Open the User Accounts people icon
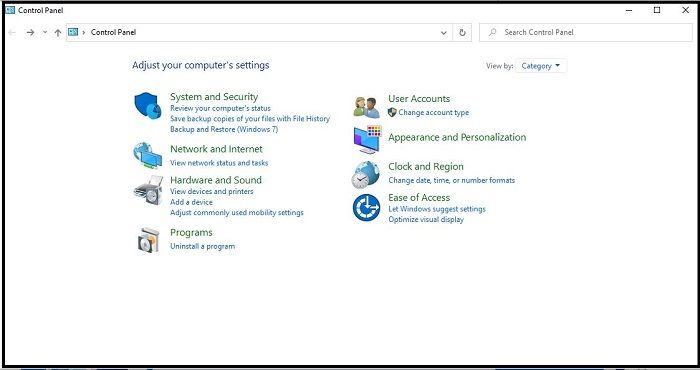The width and height of the screenshot is (700, 370). point(367,107)
